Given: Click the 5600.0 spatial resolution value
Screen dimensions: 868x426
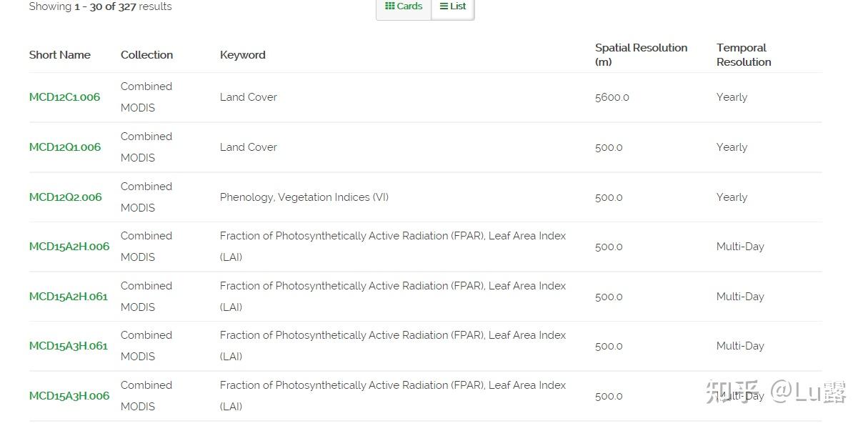Looking at the screenshot, I should tap(612, 97).
